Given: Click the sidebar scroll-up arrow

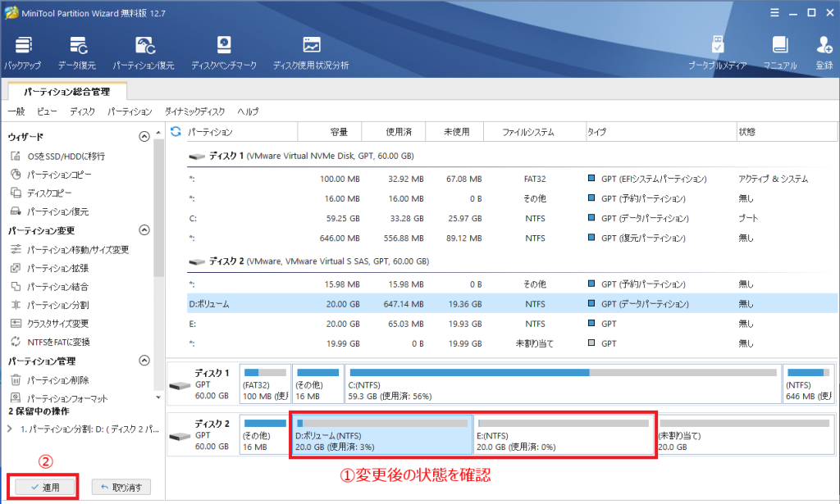Looking at the screenshot, I should [x=158, y=132].
